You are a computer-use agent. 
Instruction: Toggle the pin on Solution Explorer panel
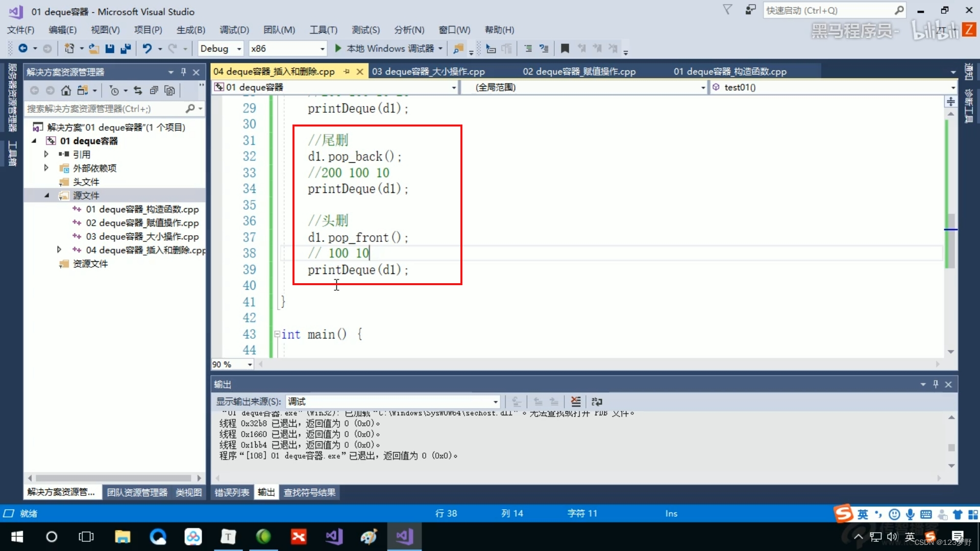tap(183, 72)
